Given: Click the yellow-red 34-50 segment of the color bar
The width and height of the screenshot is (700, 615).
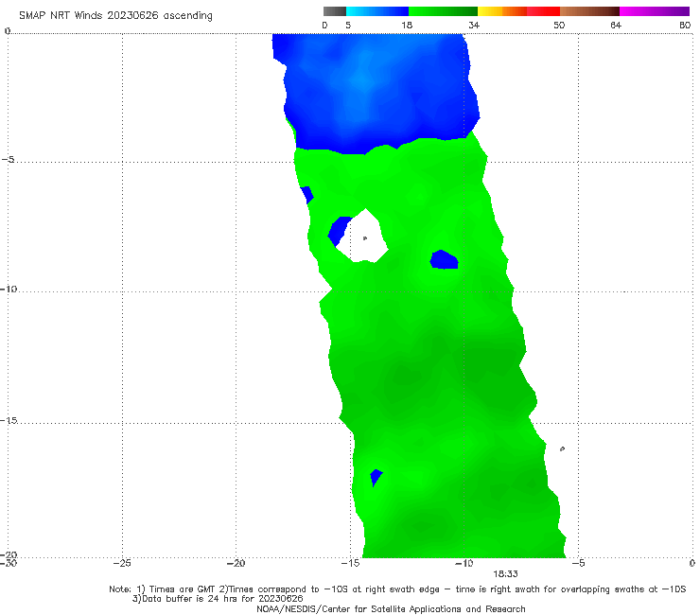Looking at the screenshot, I should click(x=518, y=11).
